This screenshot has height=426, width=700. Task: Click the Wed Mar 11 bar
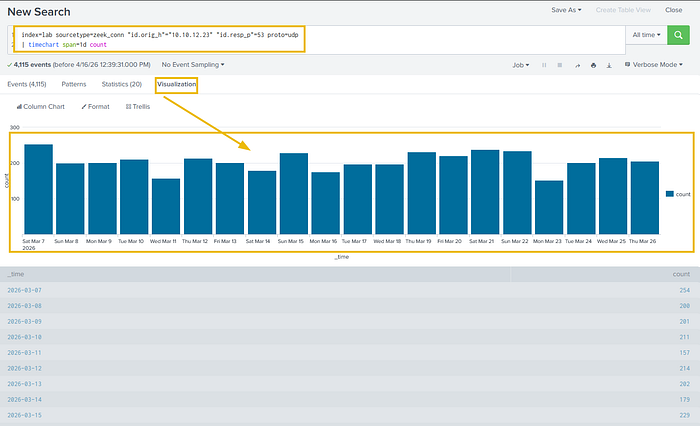pos(166,206)
